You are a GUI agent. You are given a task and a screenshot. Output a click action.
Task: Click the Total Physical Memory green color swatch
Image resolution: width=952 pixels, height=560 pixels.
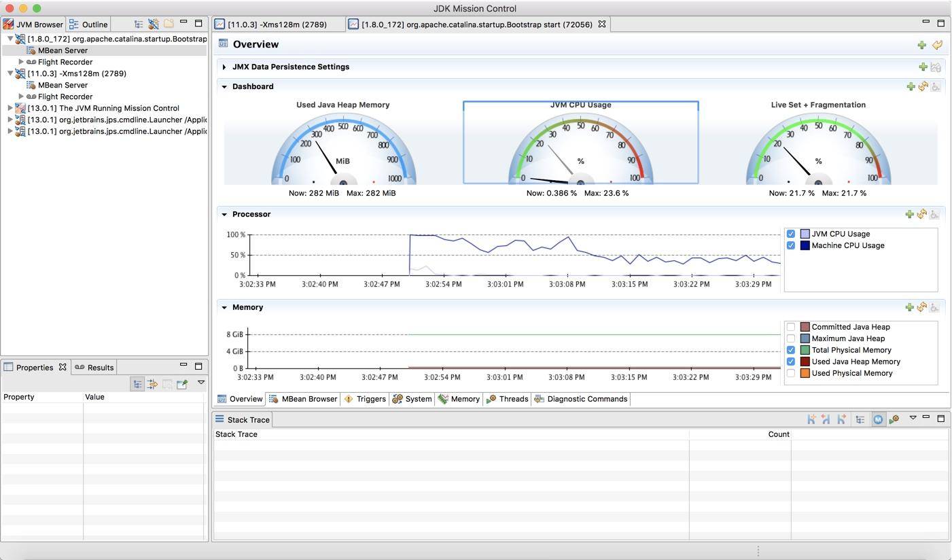805,350
